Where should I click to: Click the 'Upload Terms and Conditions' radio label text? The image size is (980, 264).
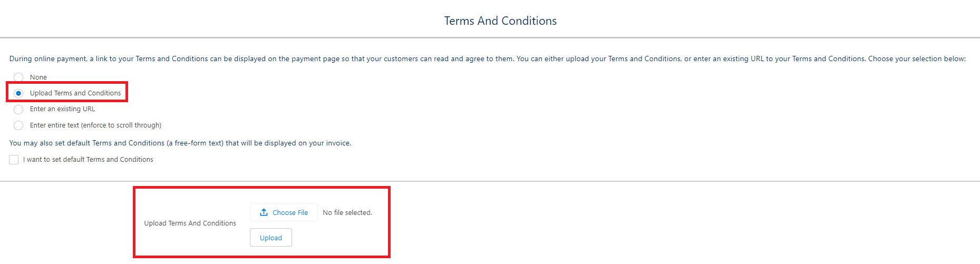75,93
